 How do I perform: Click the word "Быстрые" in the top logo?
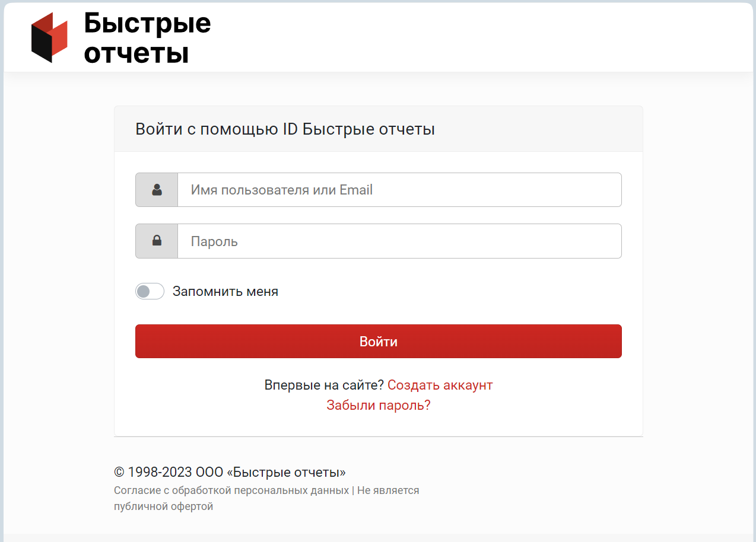coord(147,23)
